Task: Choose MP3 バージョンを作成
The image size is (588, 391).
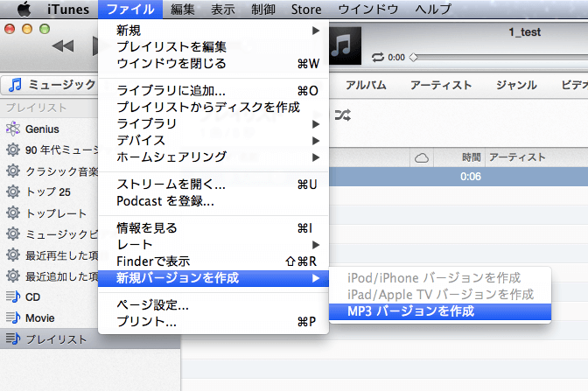Action: [x=440, y=311]
